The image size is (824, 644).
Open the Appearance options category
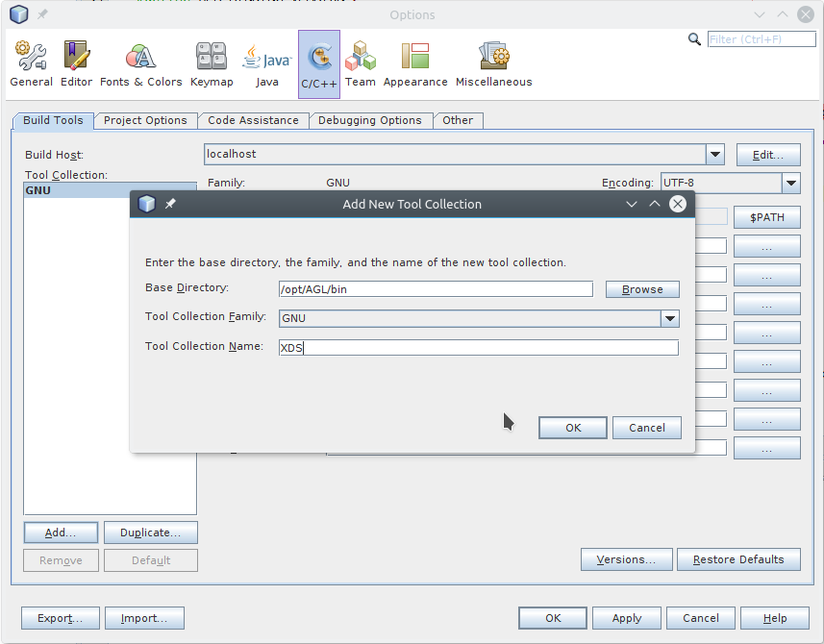[415, 64]
